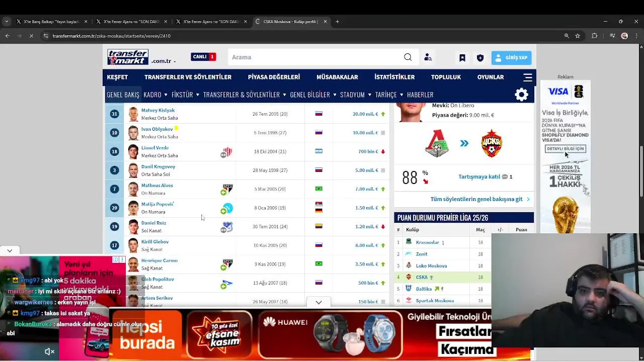This screenshot has height=362, width=644.
Task: Select the GENEL BAKIŞ tab
Action: coord(123,95)
